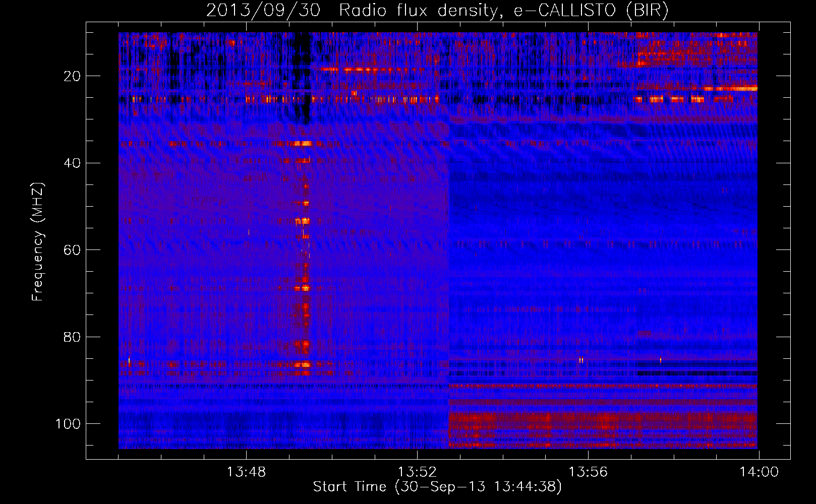Click the 13:52 time tick label

[x=417, y=472]
